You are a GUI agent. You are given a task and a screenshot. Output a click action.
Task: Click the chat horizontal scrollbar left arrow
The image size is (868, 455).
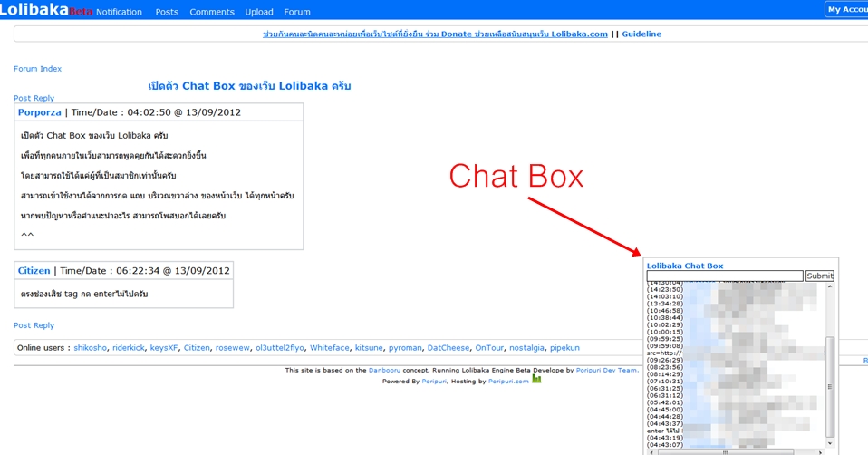[x=651, y=452]
